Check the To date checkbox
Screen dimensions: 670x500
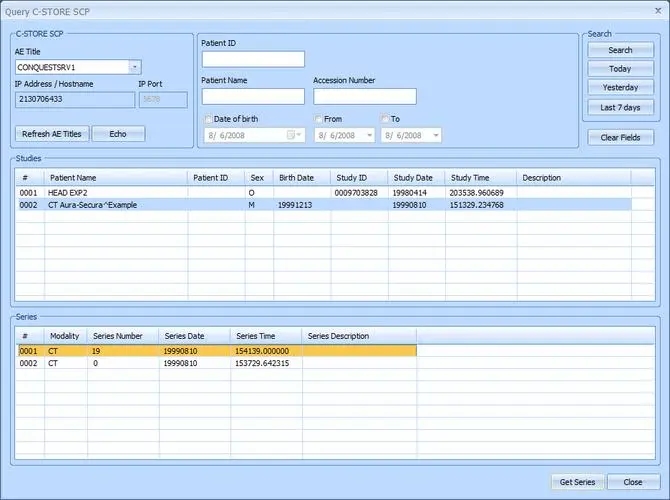[385, 119]
